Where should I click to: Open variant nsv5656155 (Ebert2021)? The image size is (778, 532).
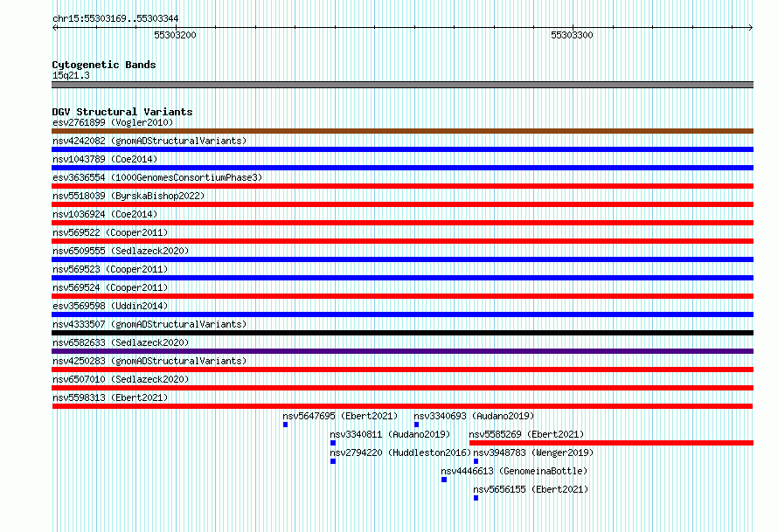531,489
